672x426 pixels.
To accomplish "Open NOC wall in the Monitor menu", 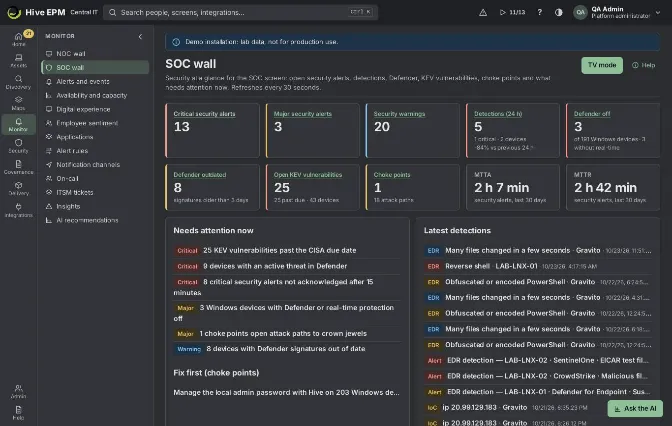I will pos(95,54).
